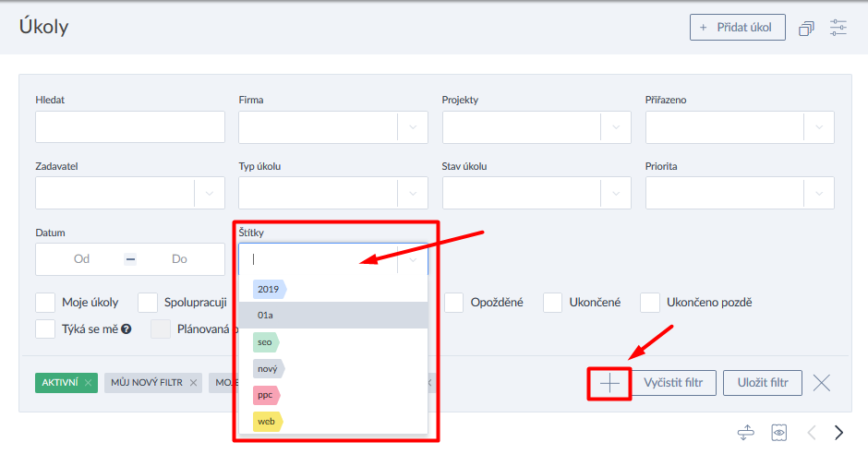The image size is (868, 454).
Task: Close the filter panel with the X icon
Action: click(x=822, y=383)
